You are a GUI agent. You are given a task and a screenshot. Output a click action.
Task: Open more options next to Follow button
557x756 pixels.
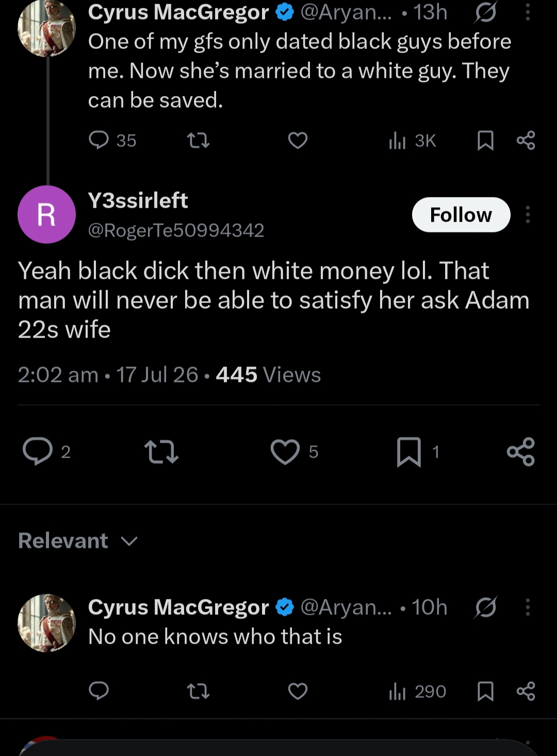coord(528,214)
